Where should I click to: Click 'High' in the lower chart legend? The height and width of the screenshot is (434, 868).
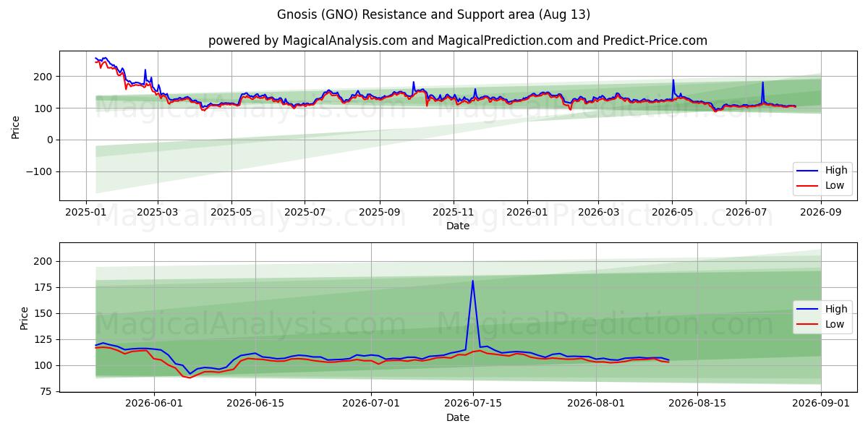coord(836,309)
